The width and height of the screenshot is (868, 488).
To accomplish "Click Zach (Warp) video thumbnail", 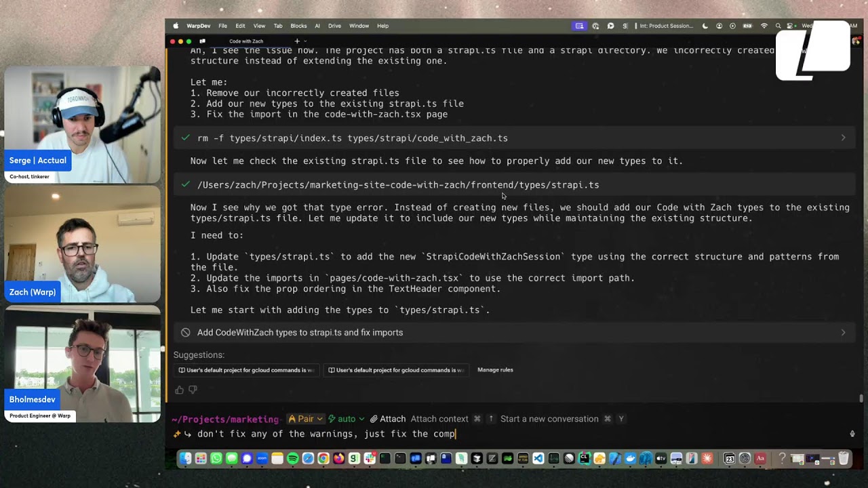I will click(83, 244).
